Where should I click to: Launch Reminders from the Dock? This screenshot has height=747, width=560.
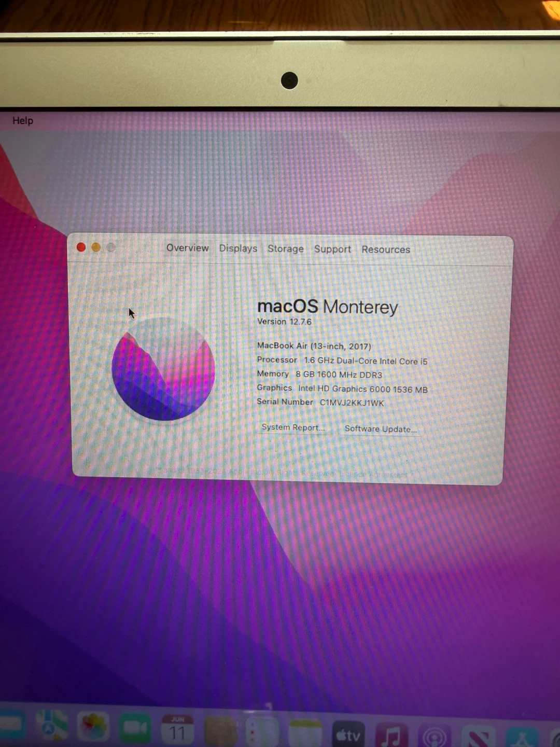click(262, 732)
